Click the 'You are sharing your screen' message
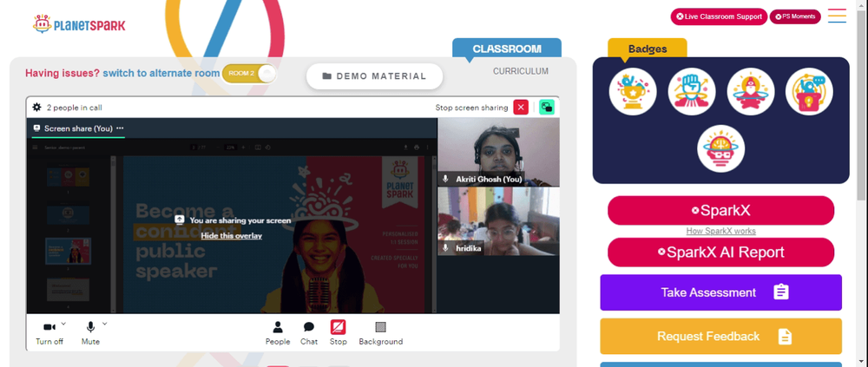Screen dimensions: 868x367 pyautogui.click(x=240, y=220)
